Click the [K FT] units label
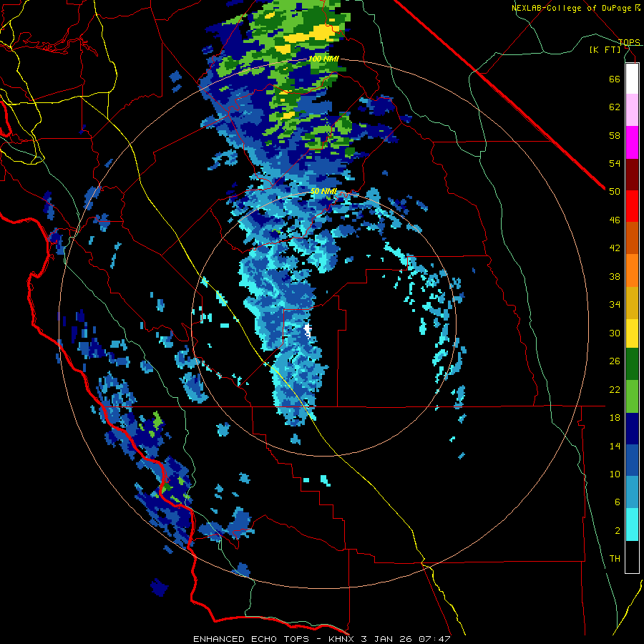This screenshot has height=644, width=644. [605, 49]
